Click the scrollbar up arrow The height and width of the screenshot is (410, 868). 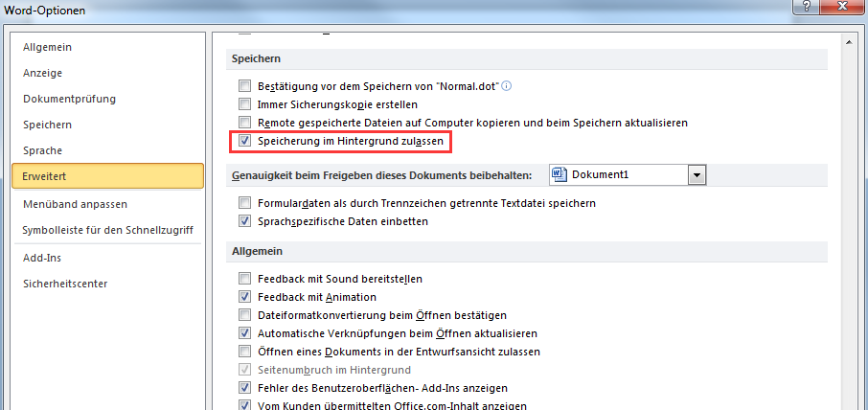(847, 41)
